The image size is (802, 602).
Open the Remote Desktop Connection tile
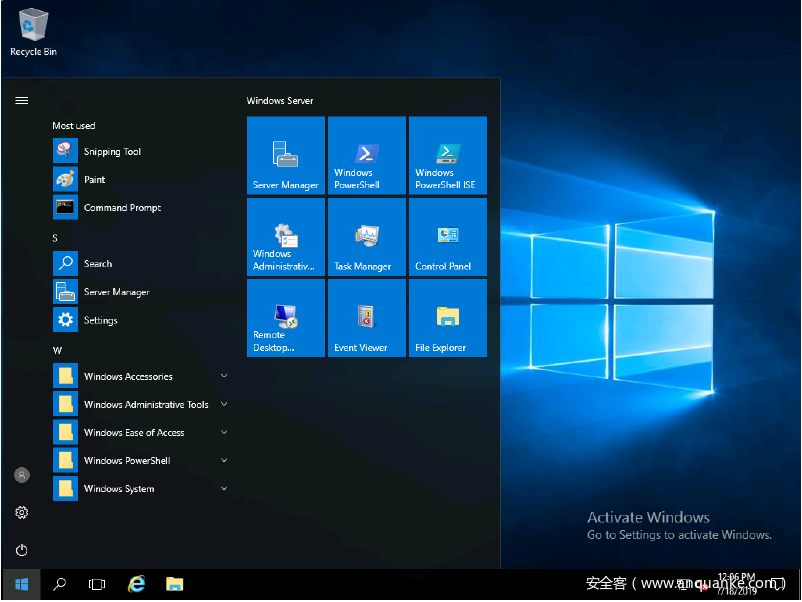tap(286, 318)
